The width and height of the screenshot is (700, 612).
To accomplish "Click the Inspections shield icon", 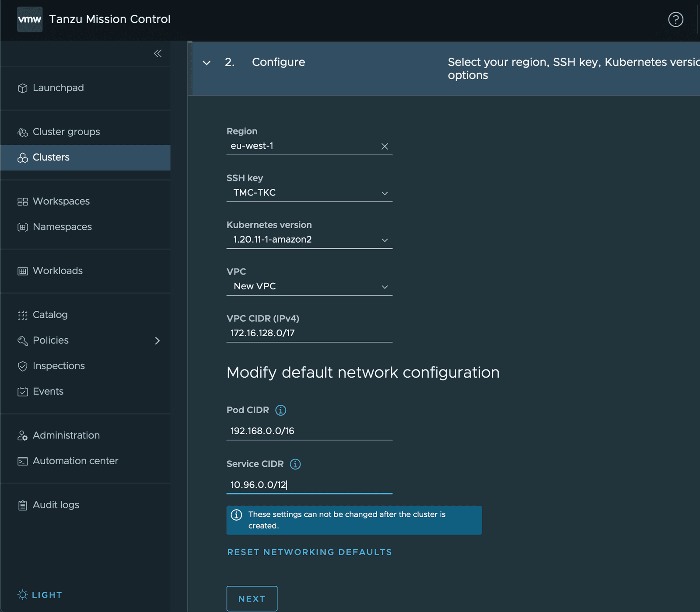I will (22, 366).
